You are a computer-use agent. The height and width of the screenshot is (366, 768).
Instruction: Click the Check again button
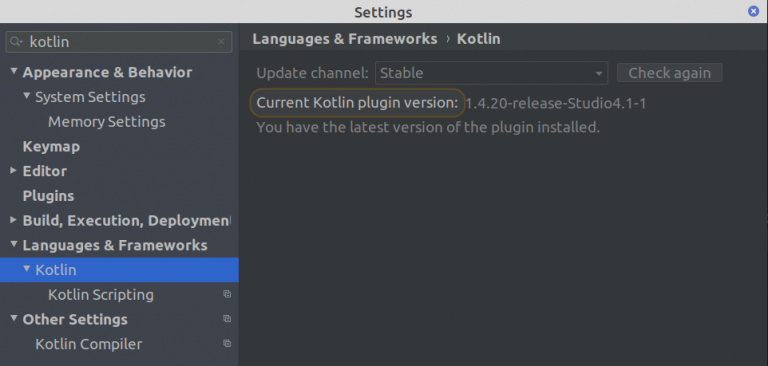point(670,73)
